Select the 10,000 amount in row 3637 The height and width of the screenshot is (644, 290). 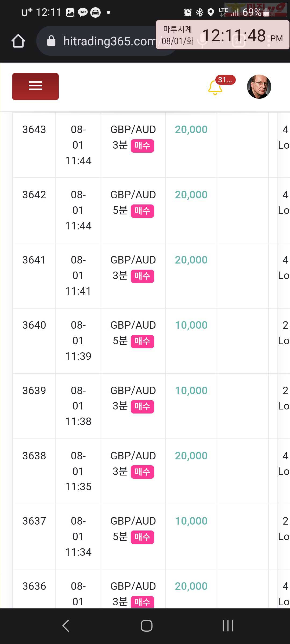point(191,521)
